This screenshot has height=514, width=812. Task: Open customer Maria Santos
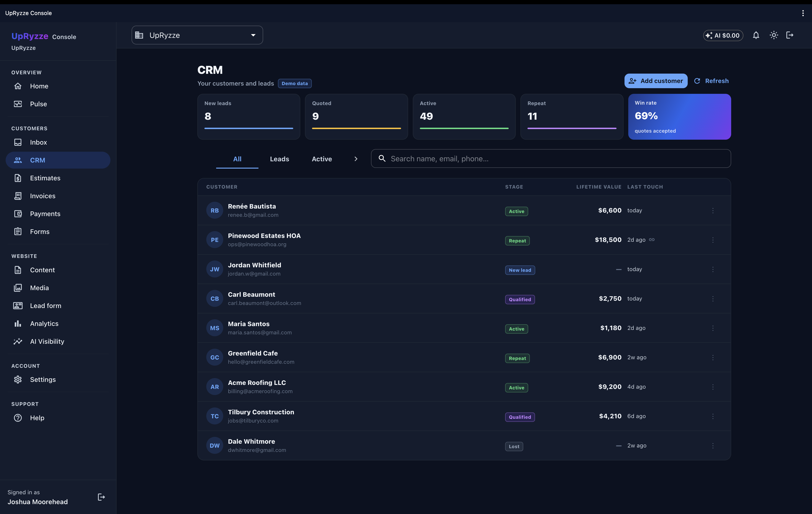(x=464, y=328)
